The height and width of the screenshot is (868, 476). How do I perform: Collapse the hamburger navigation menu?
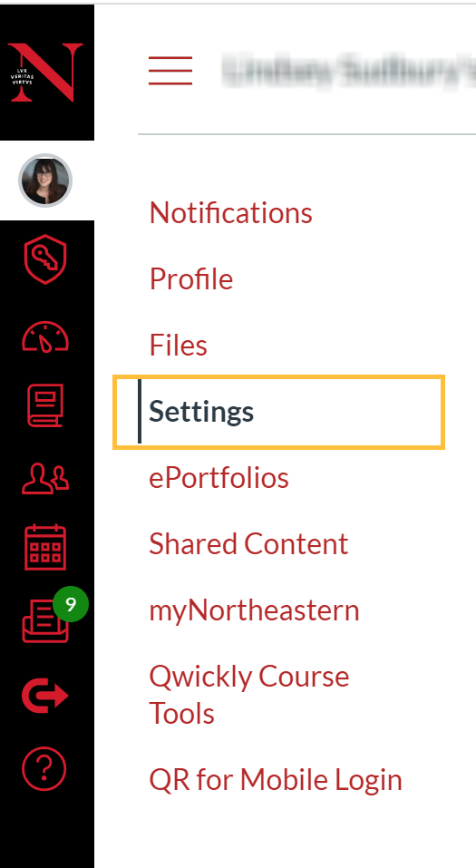click(170, 71)
